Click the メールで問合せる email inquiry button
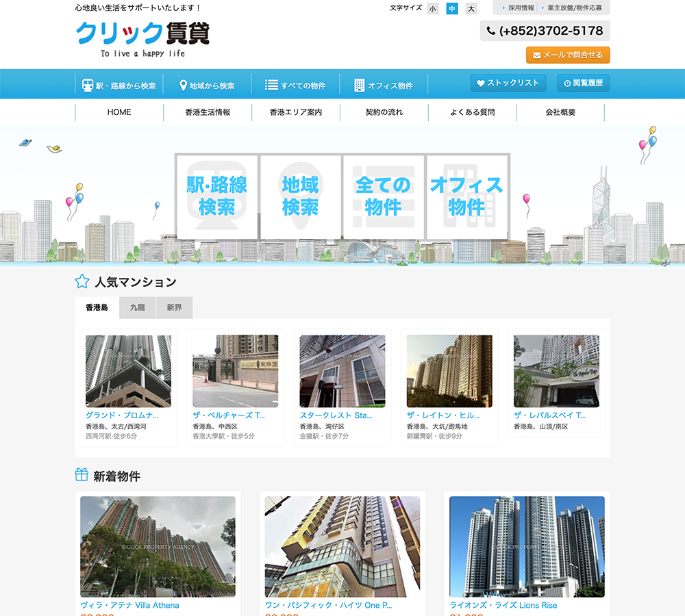 tap(567, 55)
